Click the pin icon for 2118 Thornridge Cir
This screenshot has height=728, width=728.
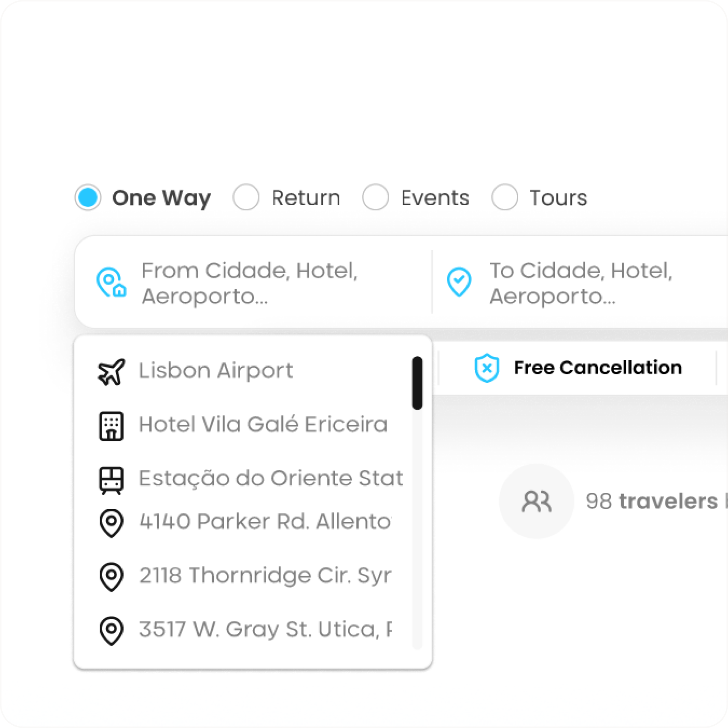[x=111, y=577]
